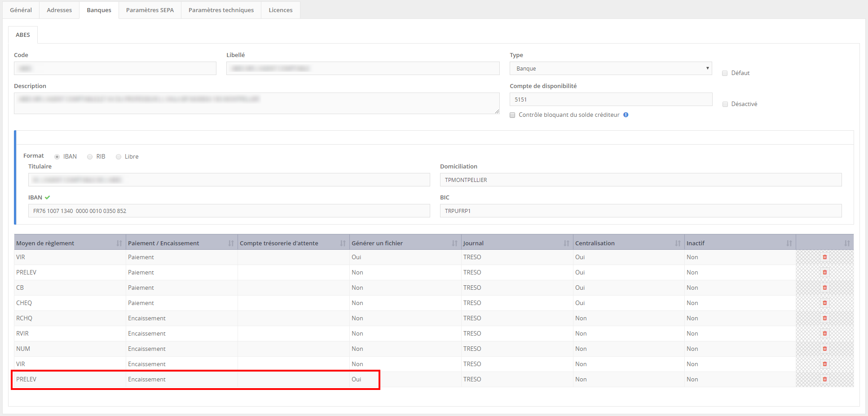Image resolution: width=868 pixels, height=416 pixels.
Task: Select RIB format radio button
Action: point(90,157)
